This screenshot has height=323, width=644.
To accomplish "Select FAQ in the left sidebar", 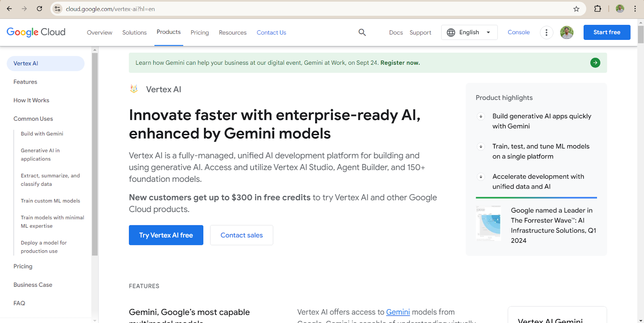I will coord(19,303).
